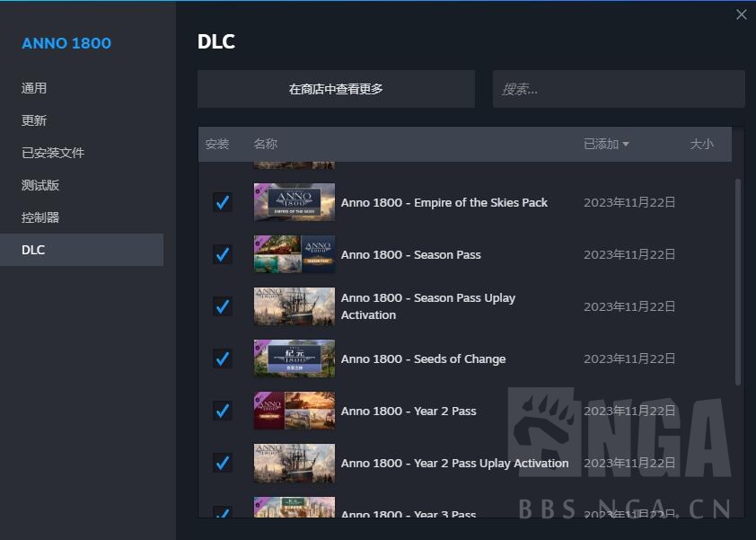Select the 更新 sidebar item

pyautogui.click(x=34, y=120)
